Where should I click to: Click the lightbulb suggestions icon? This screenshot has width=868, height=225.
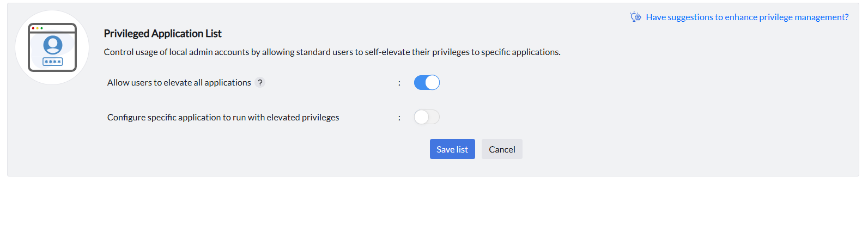pyautogui.click(x=635, y=17)
